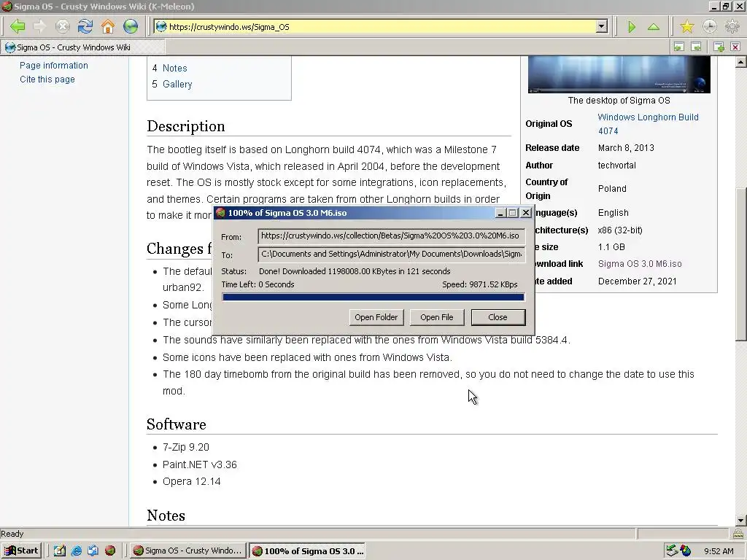This screenshot has width=747, height=560.
Task: Switch to next tab using tab bar arrow
Action: pos(696,47)
